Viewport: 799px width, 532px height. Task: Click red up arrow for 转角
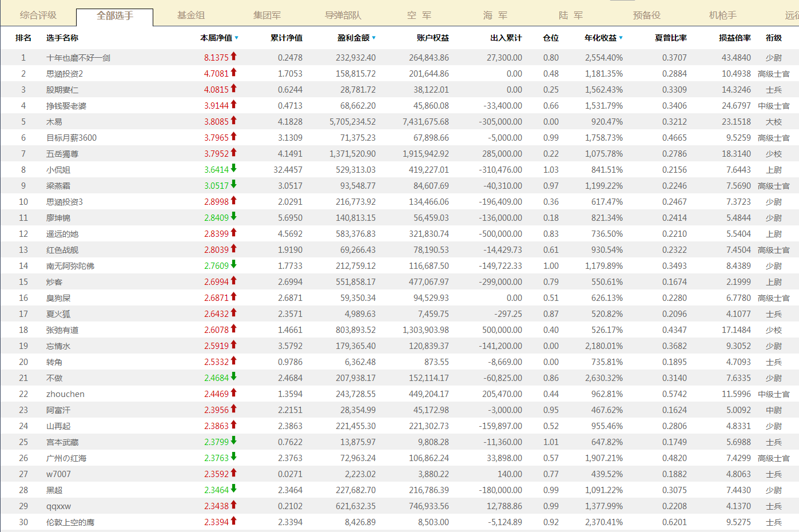(234, 360)
